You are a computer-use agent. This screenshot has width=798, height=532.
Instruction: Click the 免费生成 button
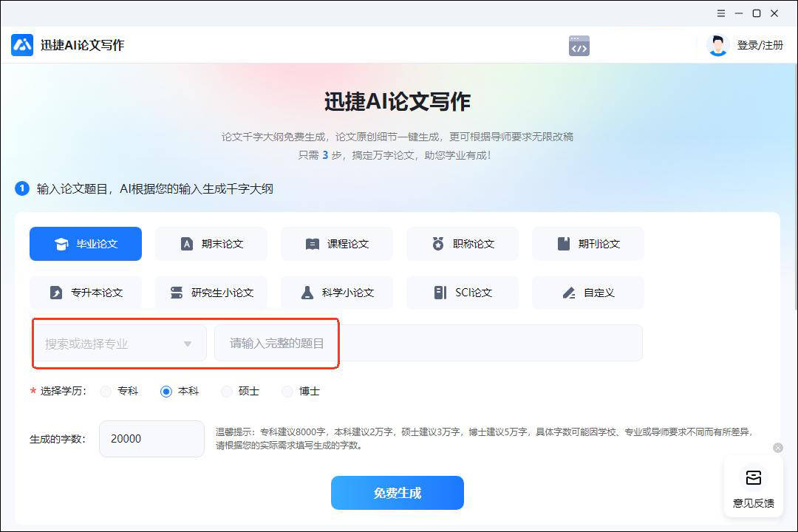398,493
